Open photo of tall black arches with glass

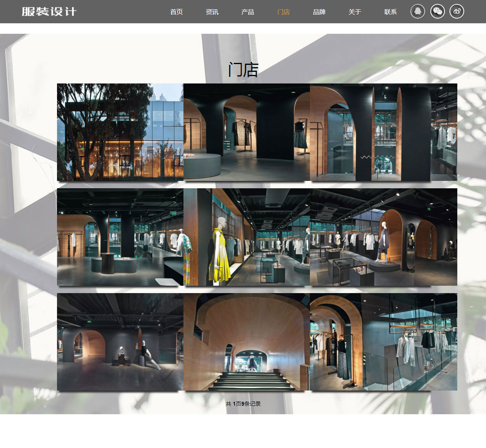(x=384, y=132)
